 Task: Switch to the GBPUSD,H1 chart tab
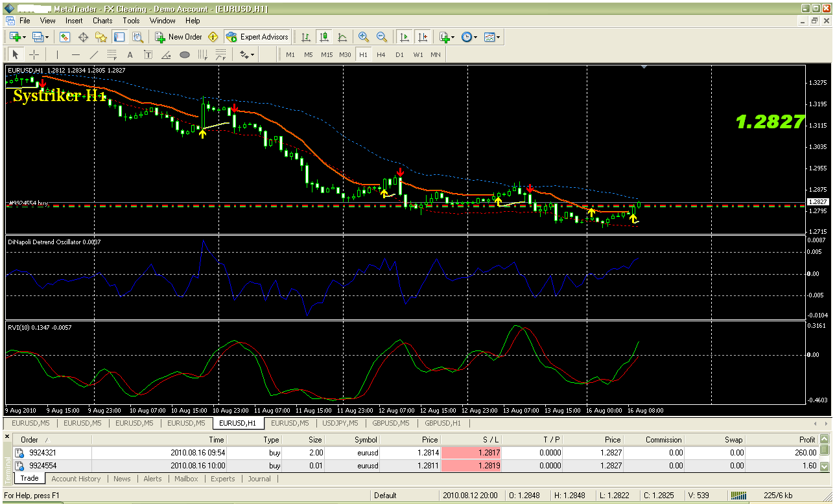point(443,423)
